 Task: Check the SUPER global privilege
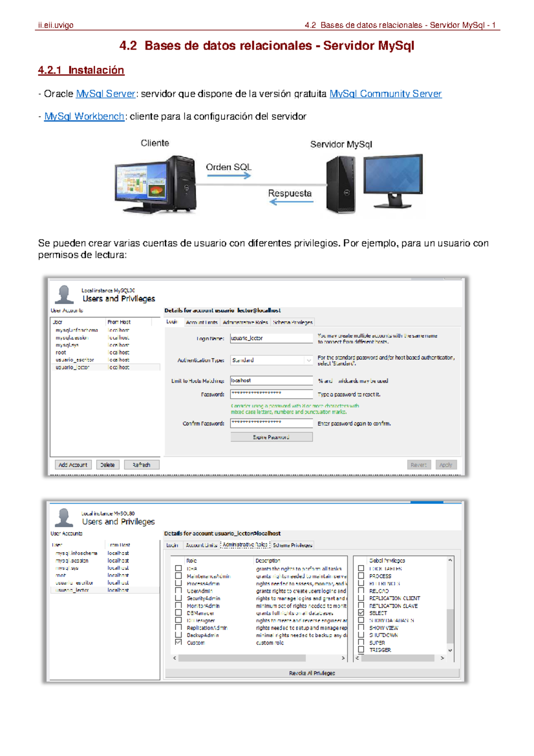pos(361,642)
